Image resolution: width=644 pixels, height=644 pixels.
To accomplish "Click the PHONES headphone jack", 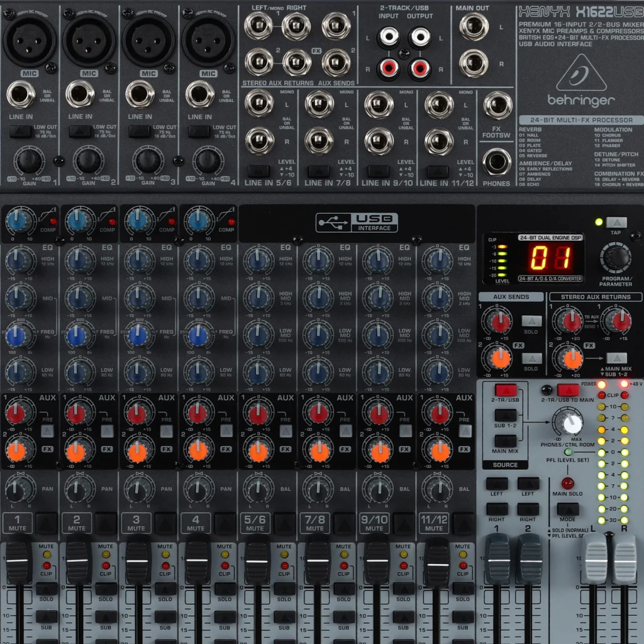I will (x=497, y=162).
